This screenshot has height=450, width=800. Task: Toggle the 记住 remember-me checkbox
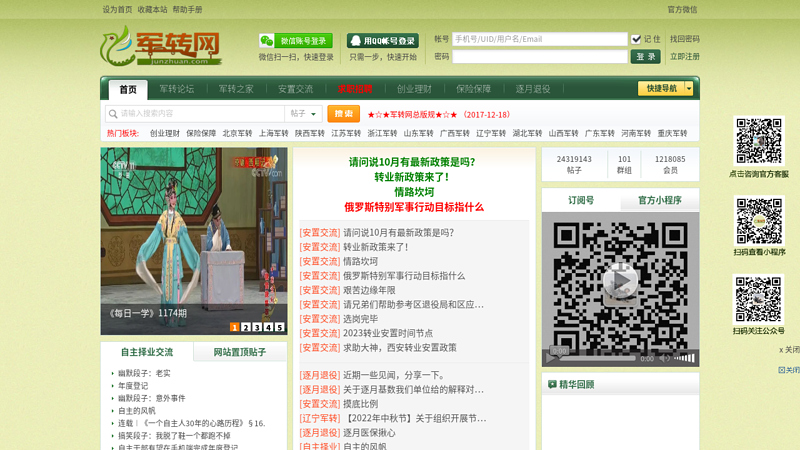click(x=636, y=39)
